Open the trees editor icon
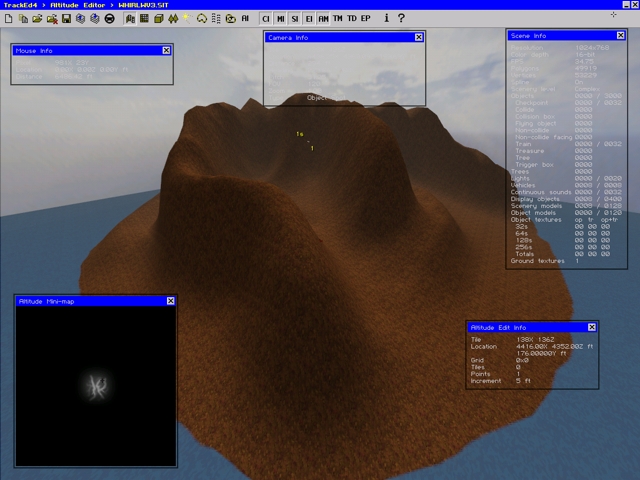 click(173, 19)
